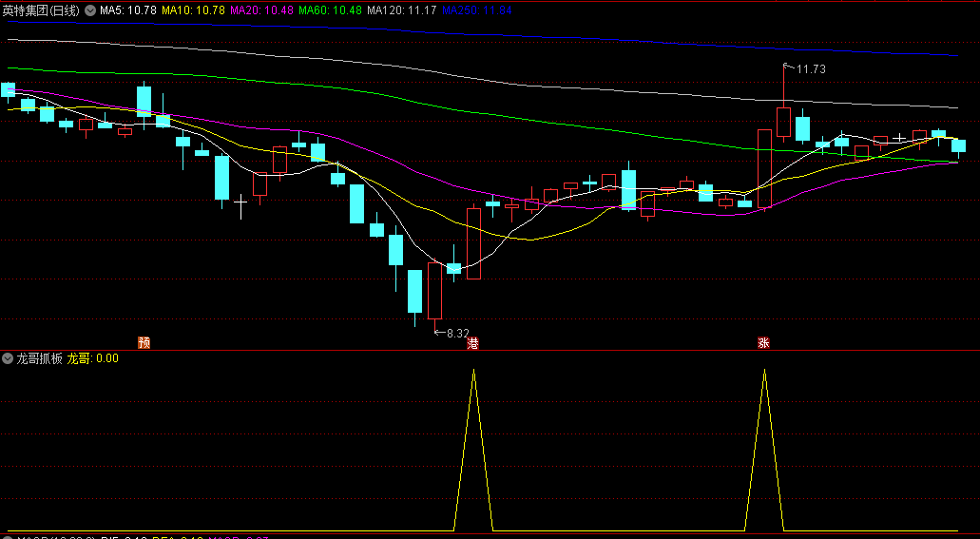Click the 预 event marker
This screenshot has height=539, width=980.
click(144, 342)
